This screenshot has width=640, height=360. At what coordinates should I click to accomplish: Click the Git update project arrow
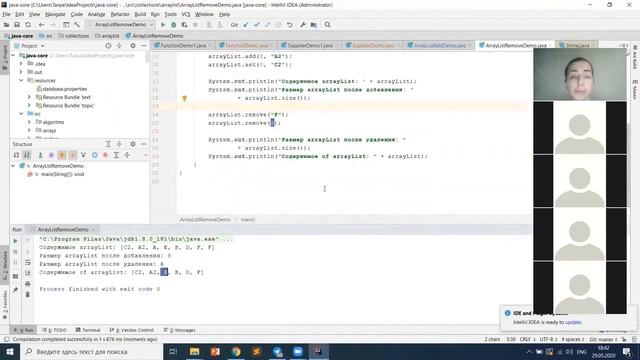(246, 25)
